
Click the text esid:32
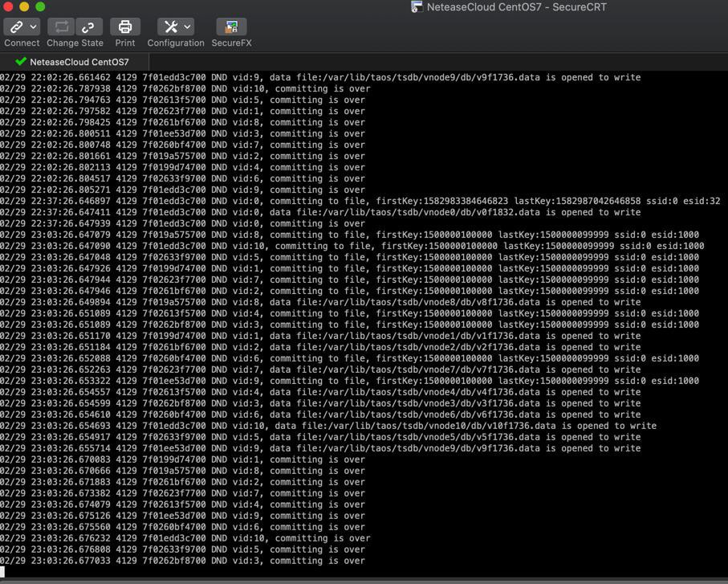click(x=702, y=201)
